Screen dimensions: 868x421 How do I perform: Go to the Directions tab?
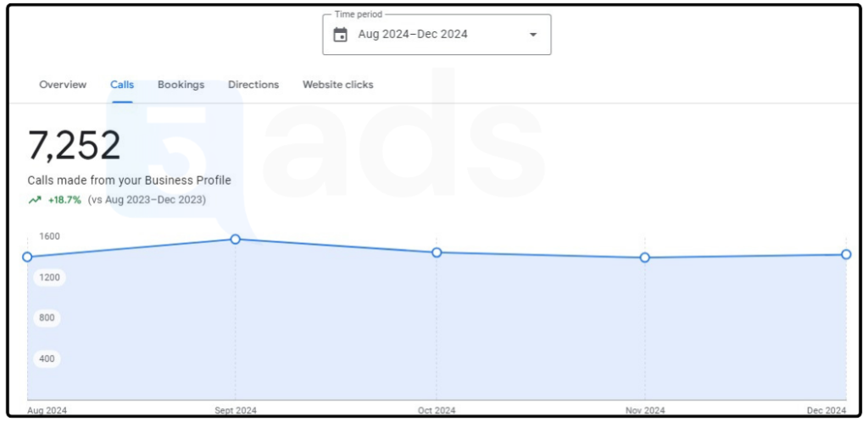[253, 85]
